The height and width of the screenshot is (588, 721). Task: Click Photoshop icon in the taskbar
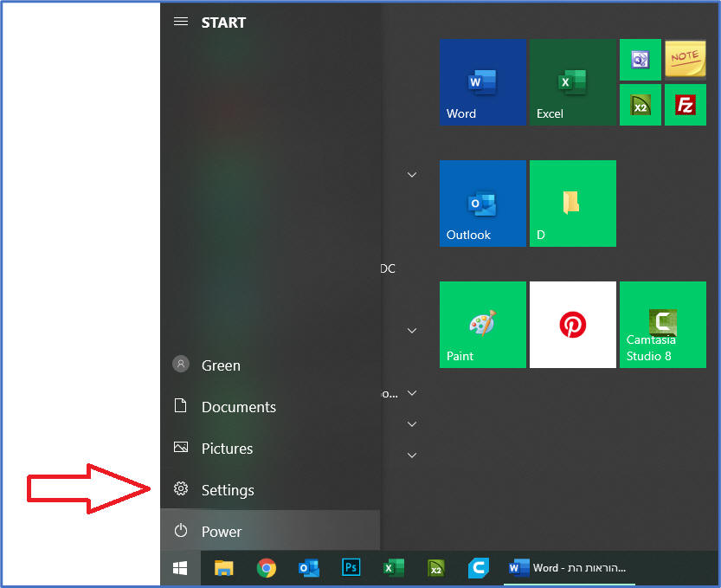(x=351, y=568)
